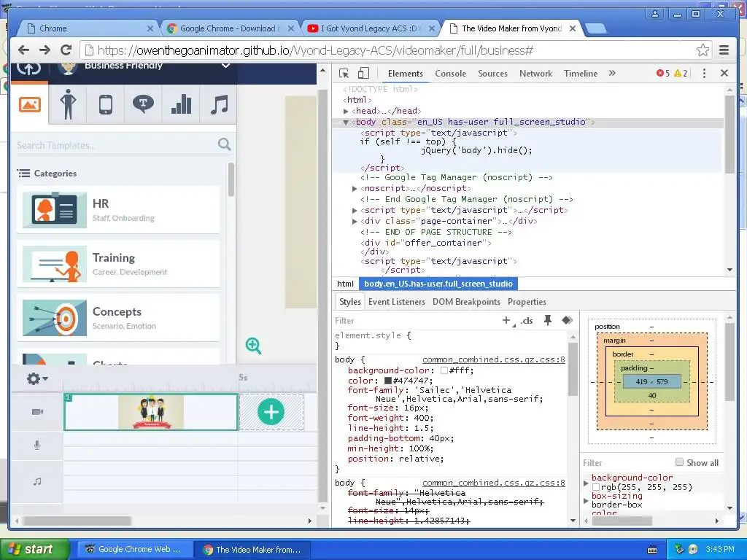Show more DevTools tabs chevron
Image resolution: width=747 pixels, height=560 pixels.
click(x=612, y=73)
